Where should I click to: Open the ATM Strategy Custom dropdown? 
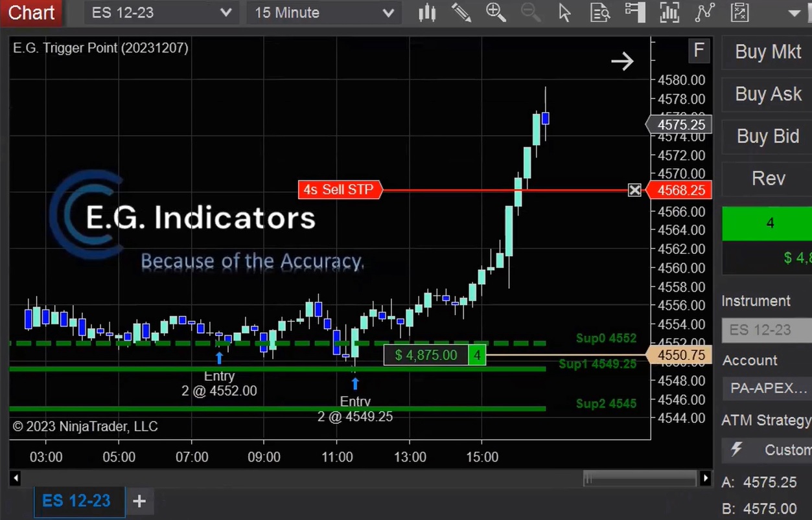[767, 449]
